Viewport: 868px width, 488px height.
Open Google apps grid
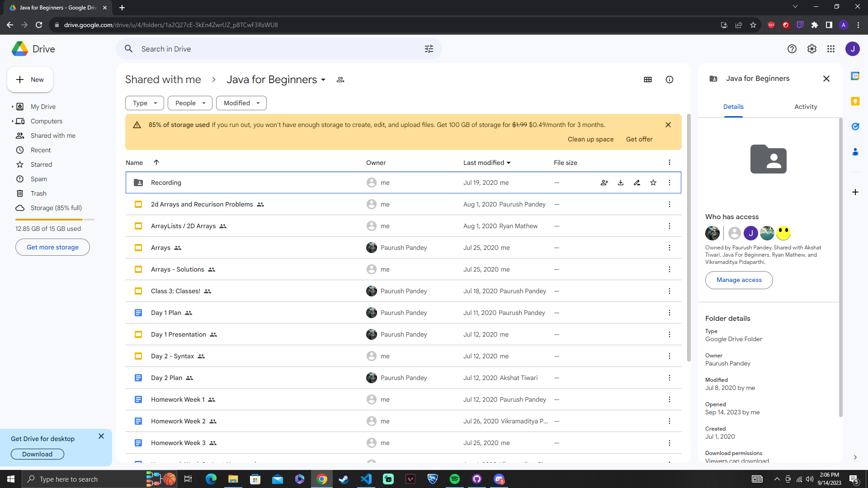click(x=831, y=49)
